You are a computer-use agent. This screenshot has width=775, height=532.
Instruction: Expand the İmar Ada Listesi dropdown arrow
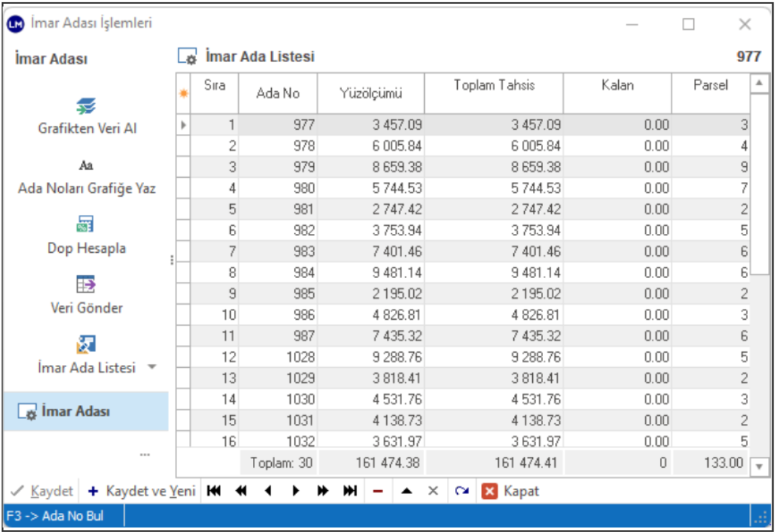(x=152, y=367)
